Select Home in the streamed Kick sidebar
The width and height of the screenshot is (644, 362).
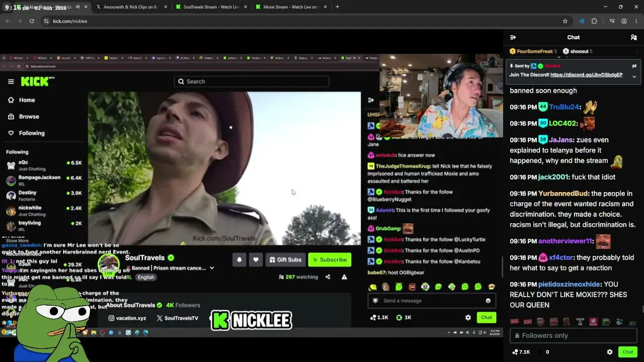[22, 100]
